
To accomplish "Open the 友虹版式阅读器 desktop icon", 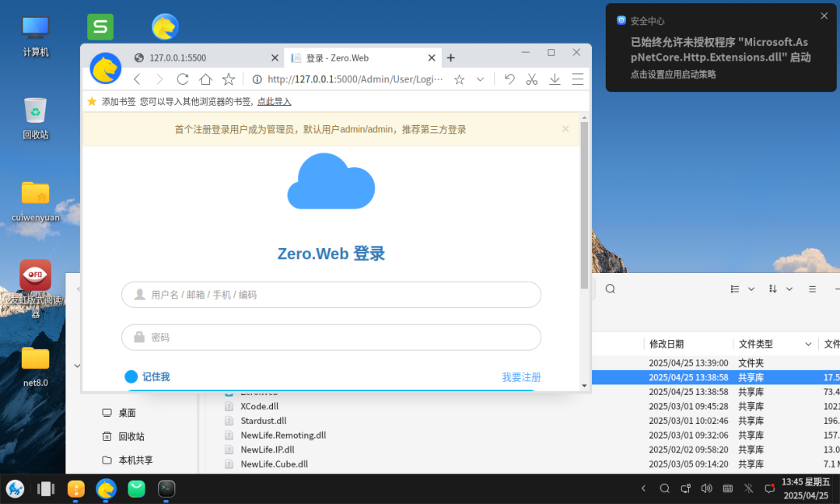I will click(35, 289).
